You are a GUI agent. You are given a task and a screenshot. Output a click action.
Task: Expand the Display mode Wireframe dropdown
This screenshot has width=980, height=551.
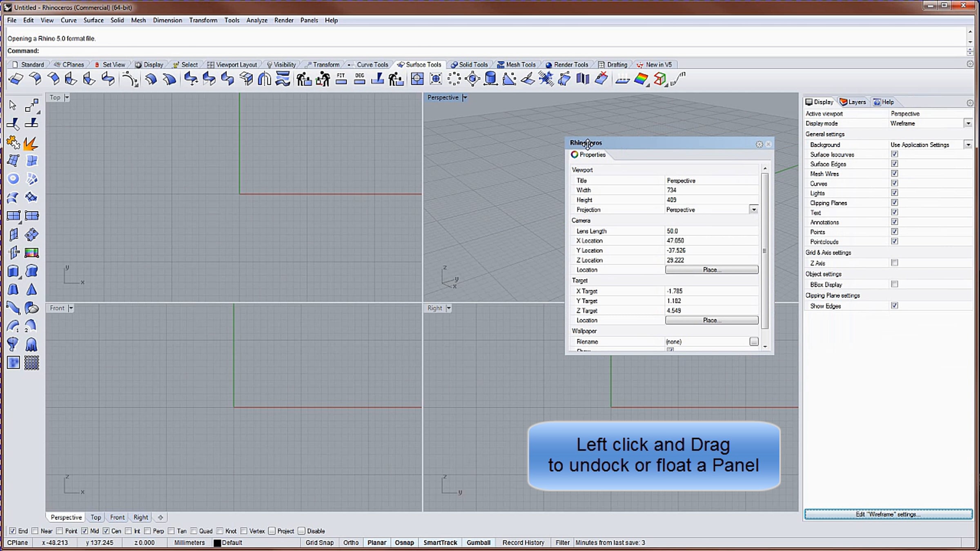(x=968, y=123)
